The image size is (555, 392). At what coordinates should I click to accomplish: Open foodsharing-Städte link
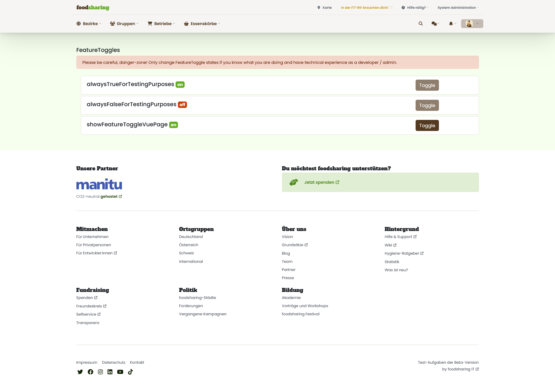click(197, 298)
